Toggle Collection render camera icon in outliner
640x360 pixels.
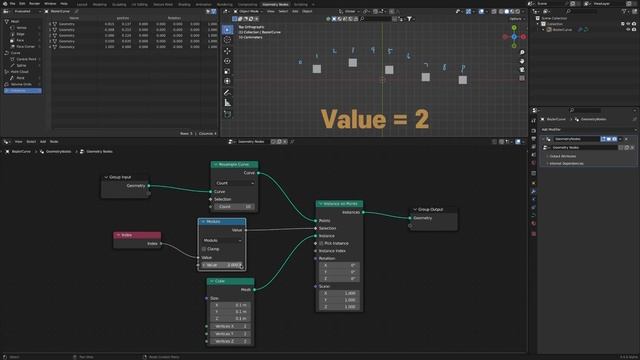click(x=634, y=24)
